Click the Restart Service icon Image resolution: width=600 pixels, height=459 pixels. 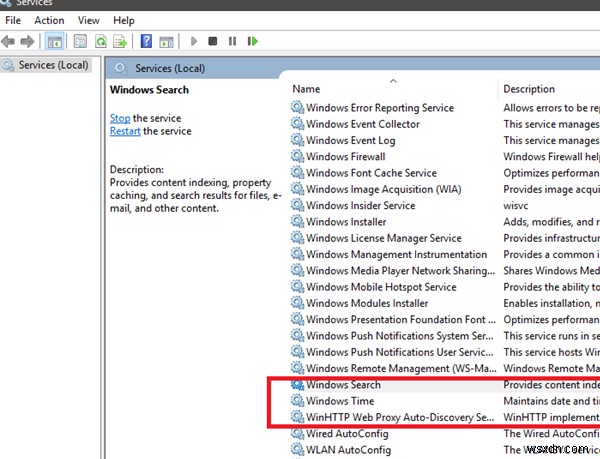tap(253, 41)
